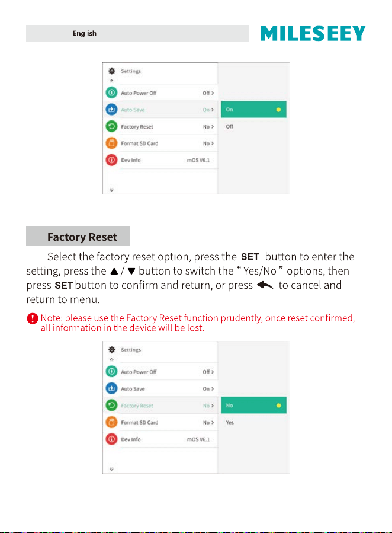The width and height of the screenshot is (392, 533).
Task: Click the green Factory Reset icon in lower menu
Action: pos(111,405)
